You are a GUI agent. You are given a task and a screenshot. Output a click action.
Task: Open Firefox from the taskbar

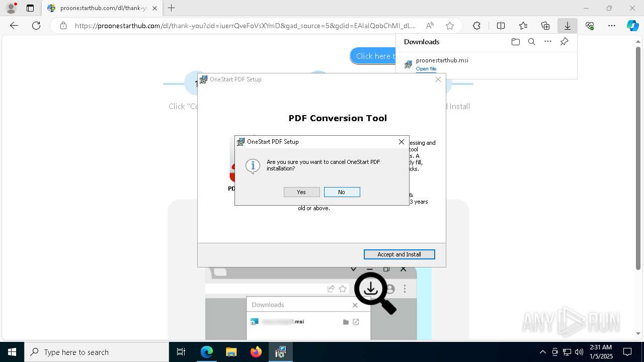pyautogui.click(x=256, y=352)
